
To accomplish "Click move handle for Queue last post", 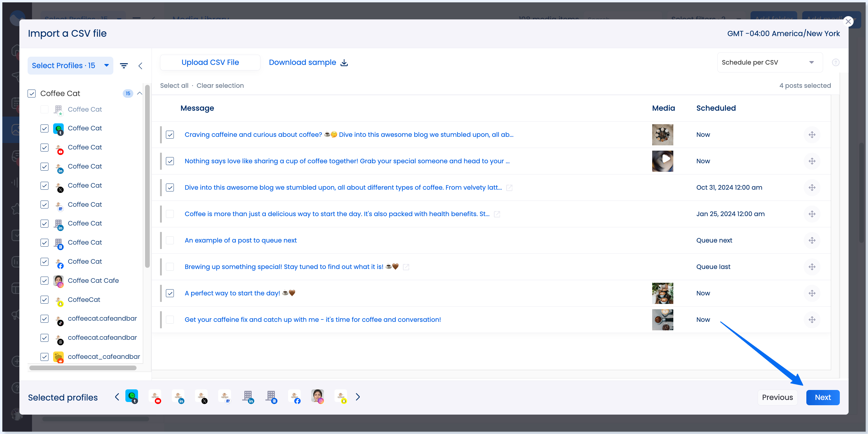I will tap(812, 267).
